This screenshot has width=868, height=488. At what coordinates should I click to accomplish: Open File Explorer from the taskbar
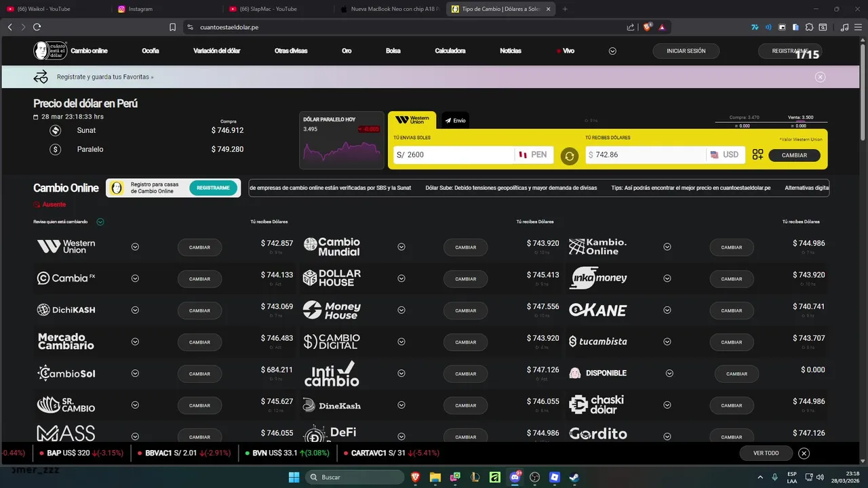pyautogui.click(x=435, y=477)
